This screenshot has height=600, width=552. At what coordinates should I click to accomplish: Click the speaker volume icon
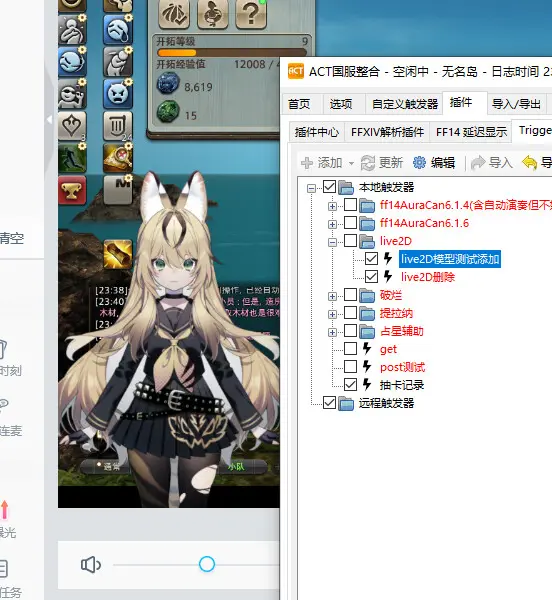[x=91, y=565]
